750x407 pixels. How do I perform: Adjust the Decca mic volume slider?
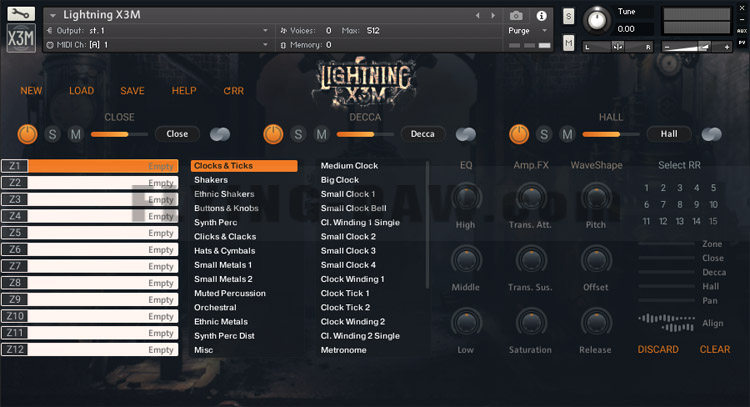click(365, 134)
